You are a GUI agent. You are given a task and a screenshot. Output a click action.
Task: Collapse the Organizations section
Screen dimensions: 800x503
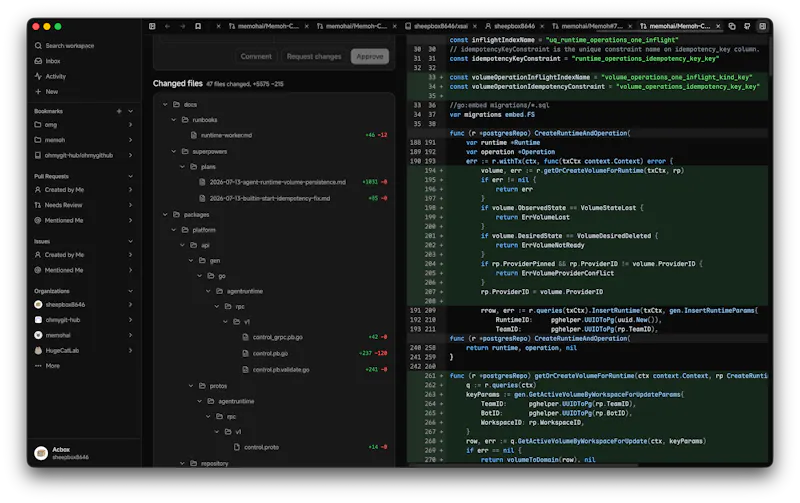(x=131, y=291)
